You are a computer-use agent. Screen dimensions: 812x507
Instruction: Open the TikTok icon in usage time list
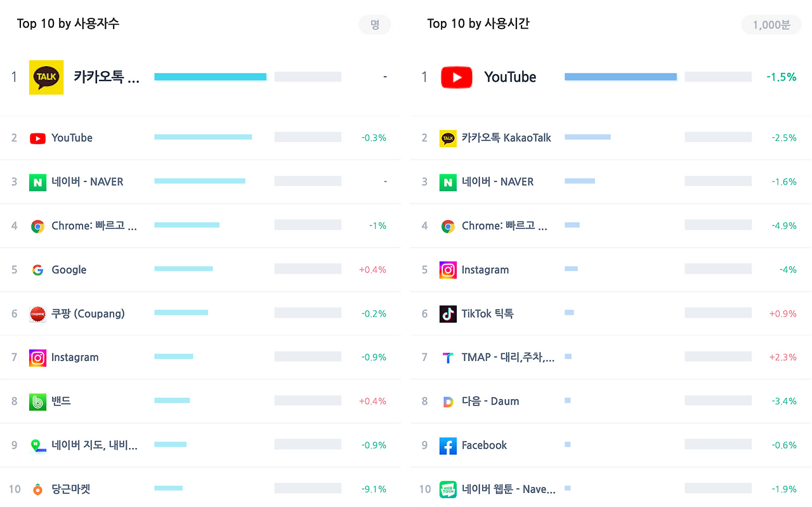click(448, 313)
